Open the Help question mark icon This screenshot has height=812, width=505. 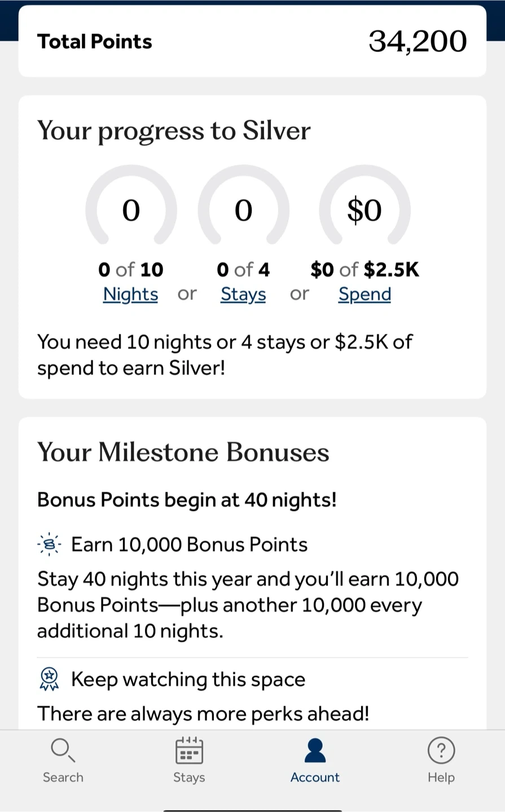click(441, 750)
